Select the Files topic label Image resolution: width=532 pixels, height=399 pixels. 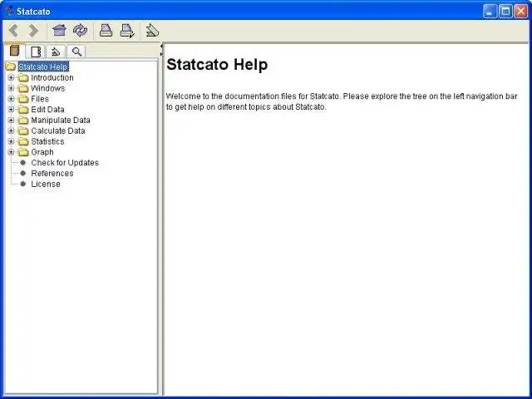(x=40, y=99)
